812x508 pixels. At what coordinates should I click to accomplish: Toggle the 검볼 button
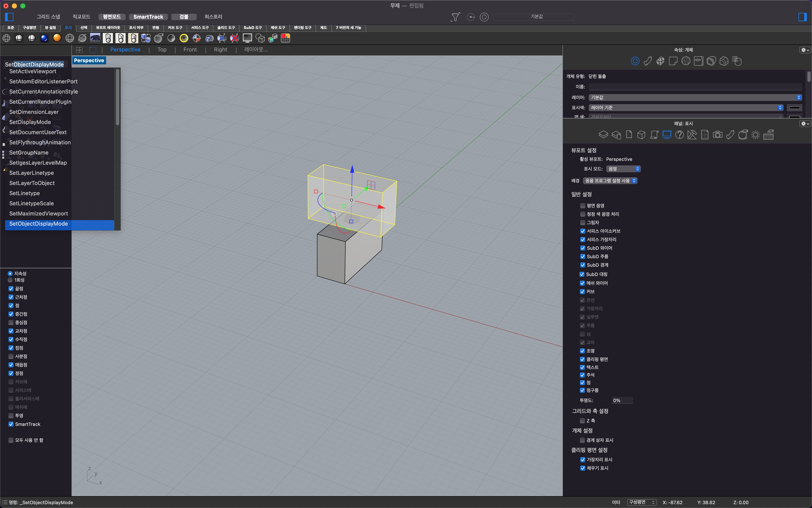point(184,17)
